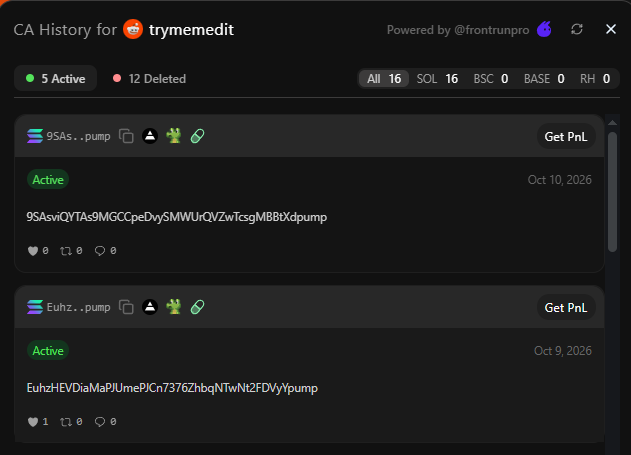Click frog icon on 9SAs..pump row
The height and width of the screenshot is (455, 631).
(174, 136)
